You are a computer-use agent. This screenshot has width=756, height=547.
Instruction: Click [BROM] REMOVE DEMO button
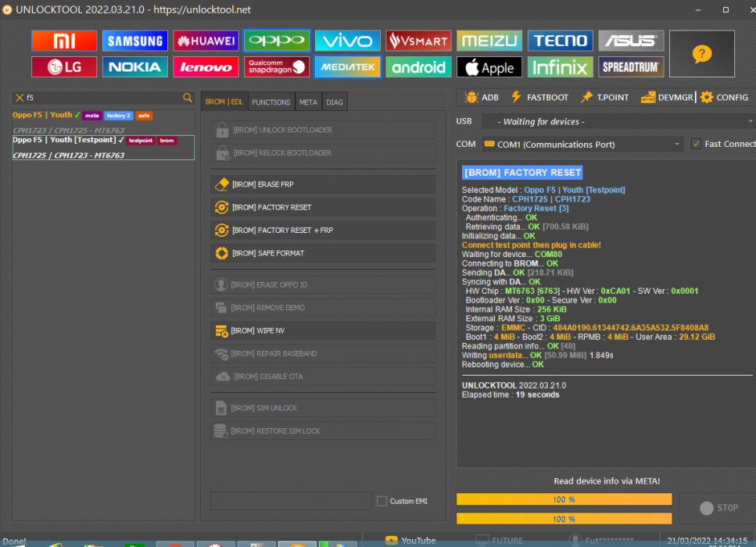323,307
